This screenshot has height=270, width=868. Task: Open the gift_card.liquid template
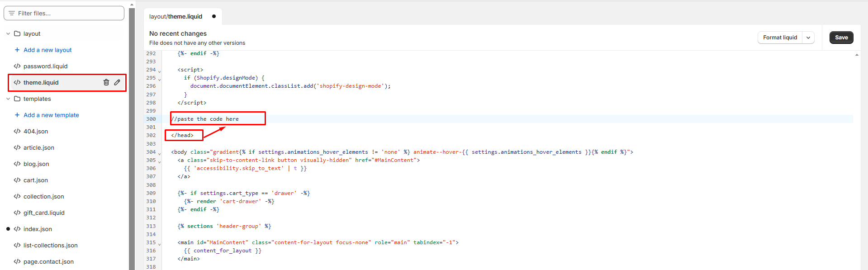point(44,213)
